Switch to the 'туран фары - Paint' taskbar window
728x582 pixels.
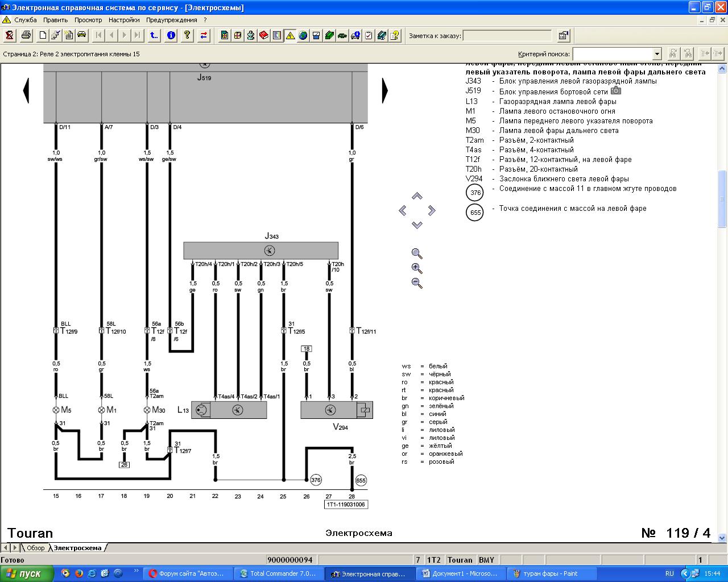551,573
